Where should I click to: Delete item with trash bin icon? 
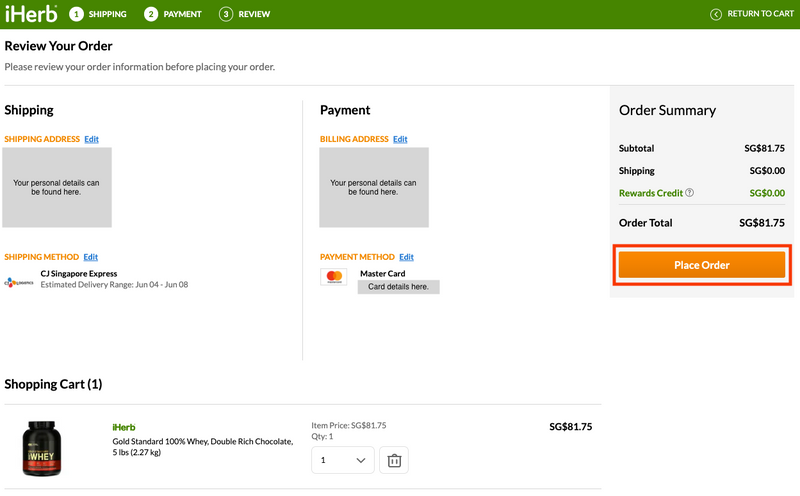394,460
